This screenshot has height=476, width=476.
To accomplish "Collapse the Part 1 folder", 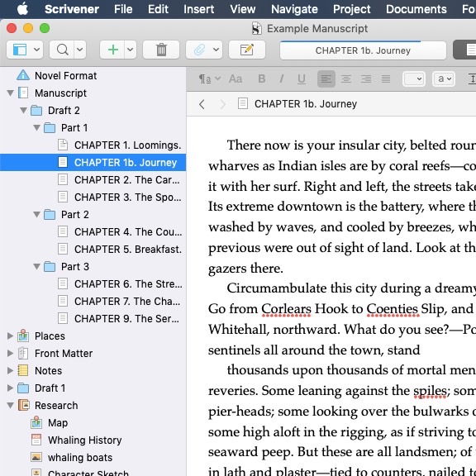I will pyautogui.click(x=36, y=127).
